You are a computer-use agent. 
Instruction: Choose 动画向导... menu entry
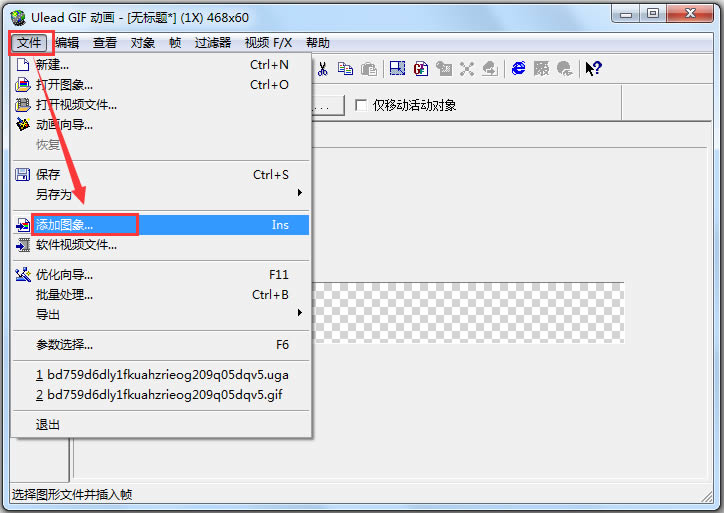161,125
